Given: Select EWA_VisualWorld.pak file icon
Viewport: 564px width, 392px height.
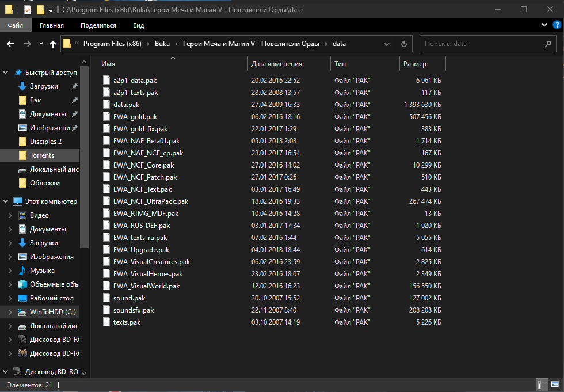Looking at the screenshot, I should tap(106, 286).
